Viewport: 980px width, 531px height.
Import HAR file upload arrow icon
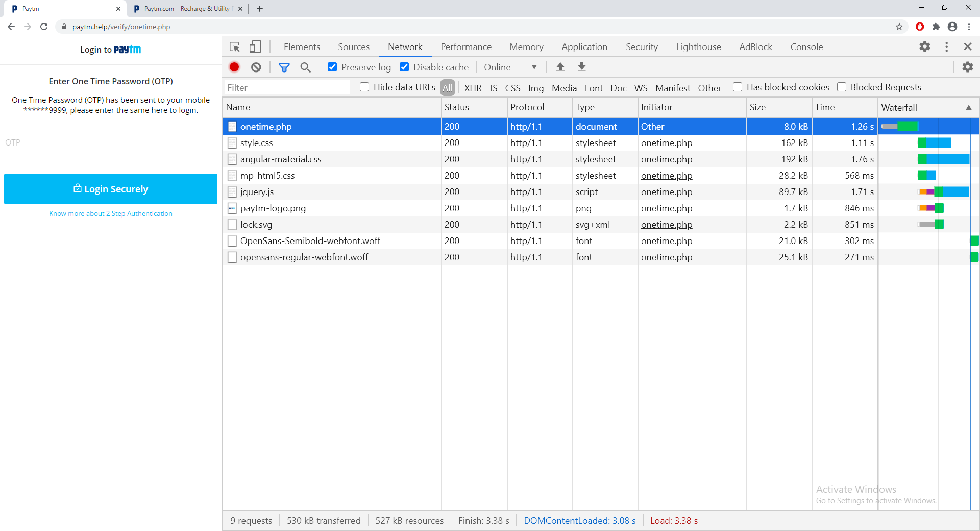560,67
